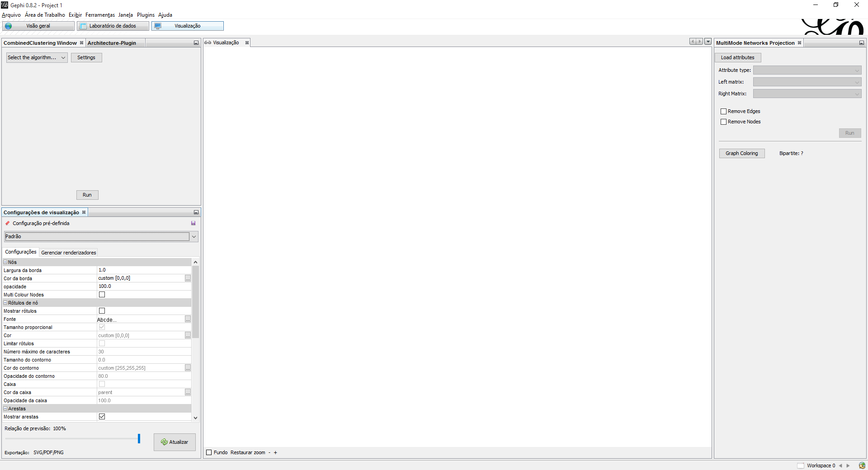This screenshot has height=470, width=868.
Task: Minimize the Configurações de visualização panel
Action: 196,212
